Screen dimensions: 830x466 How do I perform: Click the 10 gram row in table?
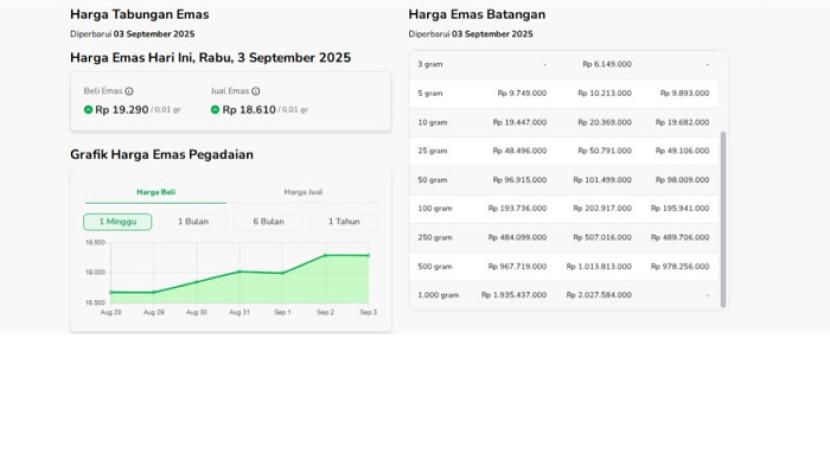[433, 122]
